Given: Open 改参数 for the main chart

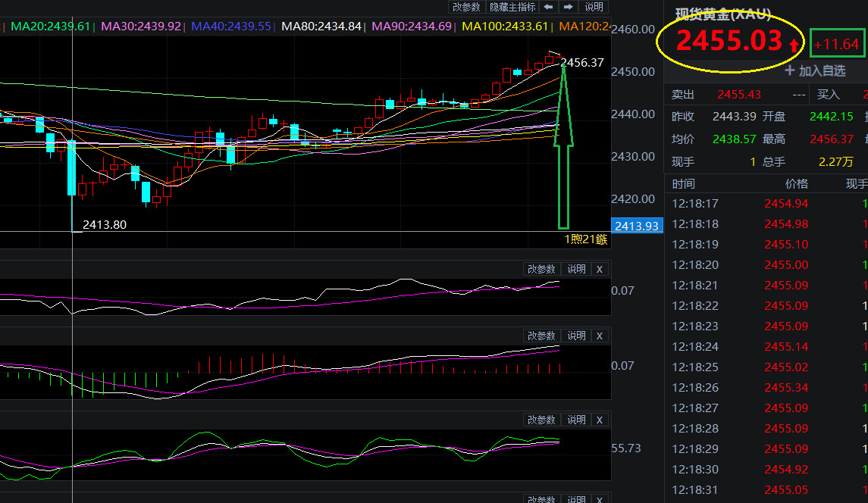Looking at the screenshot, I should click(466, 7).
